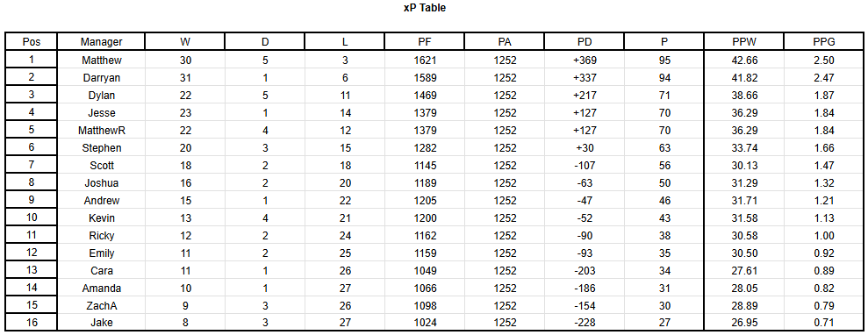Select the PF column header
The height and width of the screenshot is (335, 868).
(425, 41)
